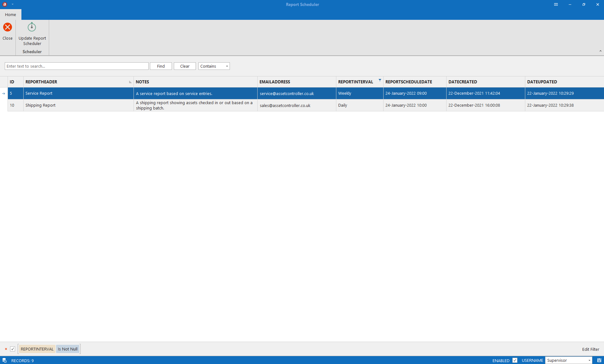The height and width of the screenshot is (364, 604).
Task: Click the red Close icon in ribbon
Action: pyautogui.click(x=8, y=27)
